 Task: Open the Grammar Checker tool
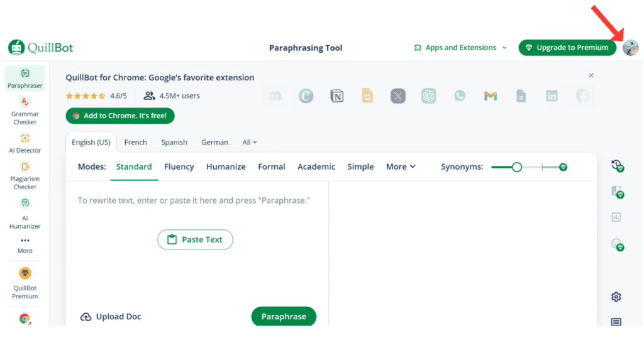(25, 111)
